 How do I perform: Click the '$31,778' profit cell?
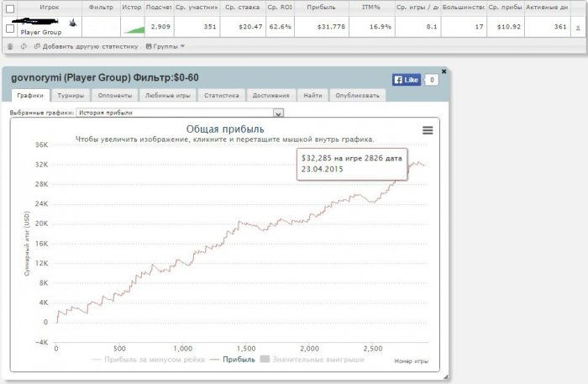[x=331, y=27]
